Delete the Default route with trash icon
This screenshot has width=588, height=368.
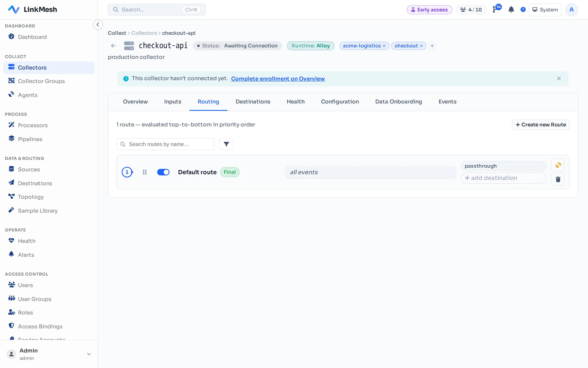point(558,179)
